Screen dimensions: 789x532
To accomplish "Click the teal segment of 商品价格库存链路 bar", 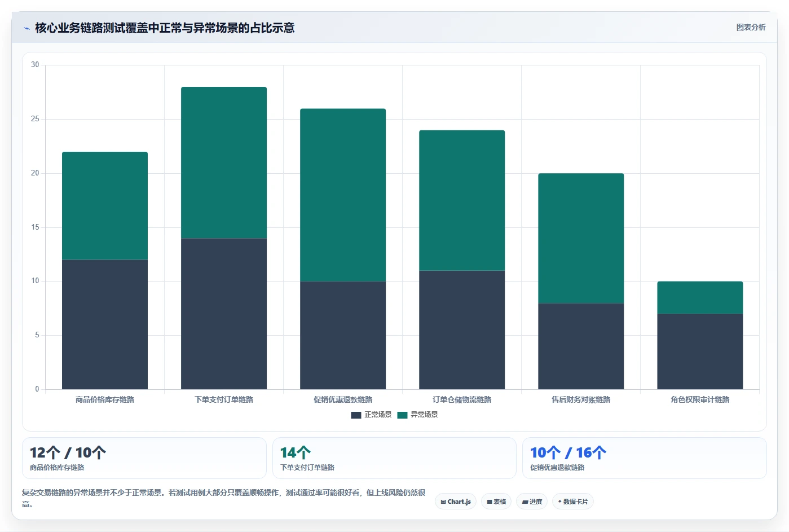I will [105, 206].
